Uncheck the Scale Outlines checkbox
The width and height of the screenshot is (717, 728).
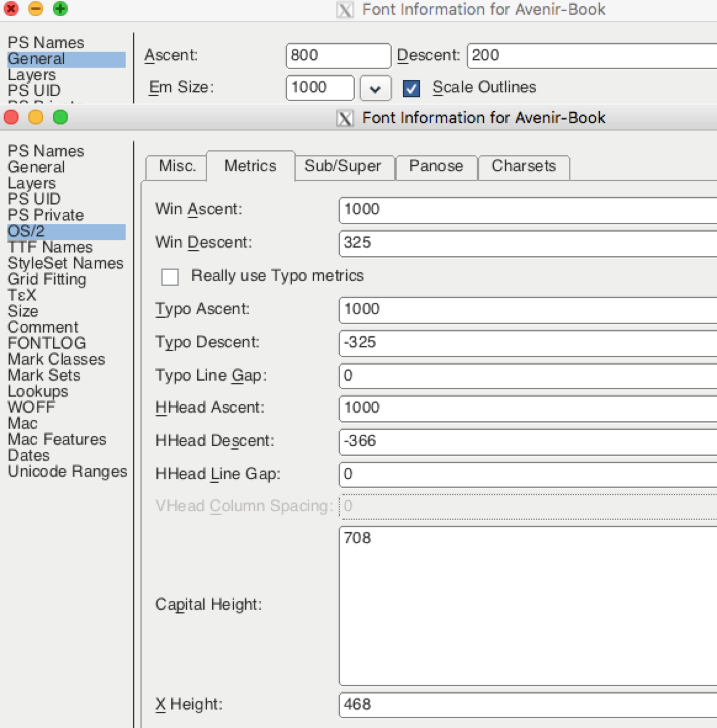(x=411, y=88)
